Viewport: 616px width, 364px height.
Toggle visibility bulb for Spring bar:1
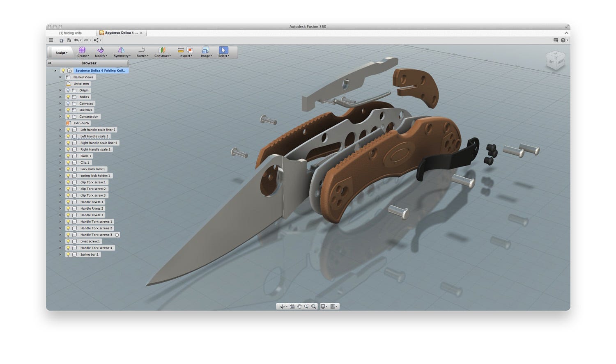click(x=68, y=254)
